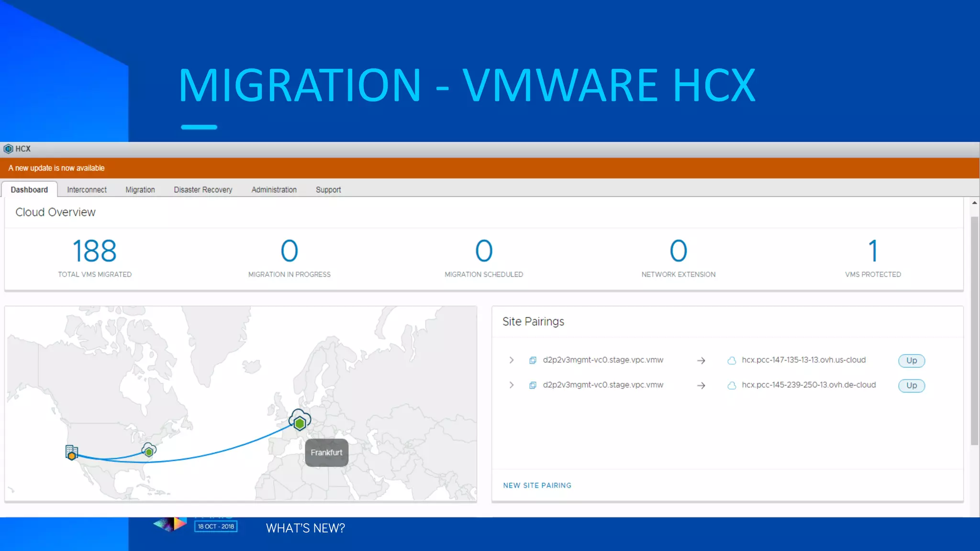The image size is (980, 551).
Task: Click cloud icon beside hcx.pcc-145-239-250-13.ovh.de-cloud
Action: (x=732, y=386)
